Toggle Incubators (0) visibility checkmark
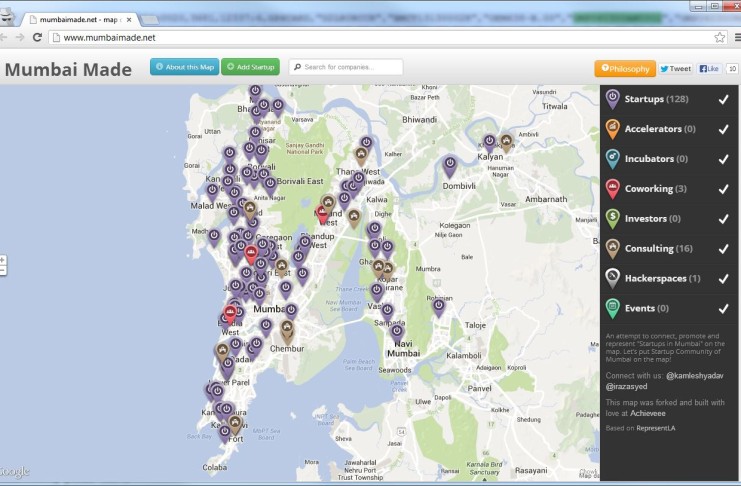741x486 pixels. coord(724,159)
